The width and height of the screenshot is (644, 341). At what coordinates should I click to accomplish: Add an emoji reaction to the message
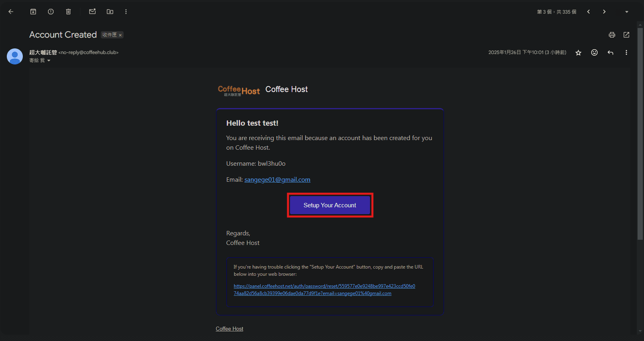(594, 52)
